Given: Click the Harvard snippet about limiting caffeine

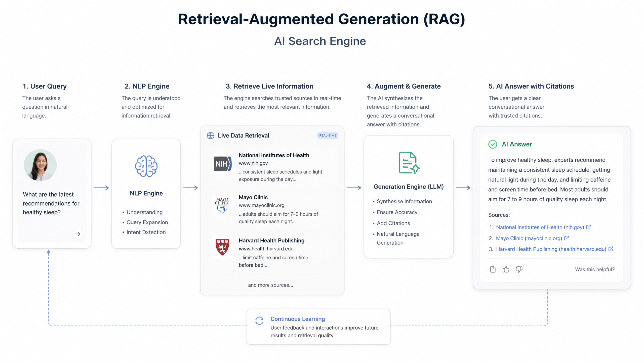Looking at the screenshot, I should 273,261.
